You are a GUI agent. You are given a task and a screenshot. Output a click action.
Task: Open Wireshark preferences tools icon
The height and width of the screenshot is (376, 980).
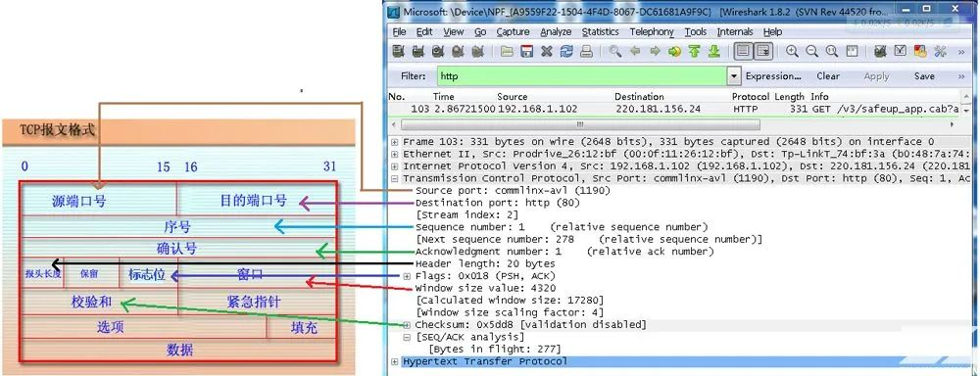click(940, 52)
